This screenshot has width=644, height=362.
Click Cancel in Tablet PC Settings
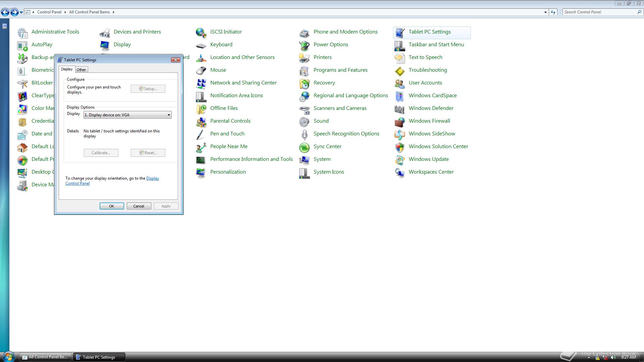(x=139, y=206)
